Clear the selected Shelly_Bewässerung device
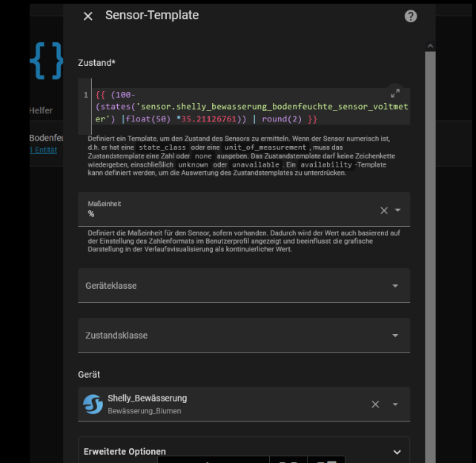Viewport: 476px width, 463px height. point(375,404)
